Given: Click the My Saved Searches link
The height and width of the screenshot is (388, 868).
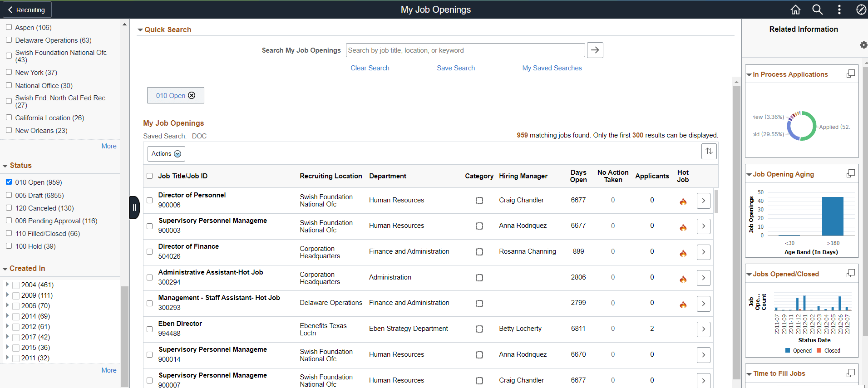Looking at the screenshot, I should coord(552,68).
